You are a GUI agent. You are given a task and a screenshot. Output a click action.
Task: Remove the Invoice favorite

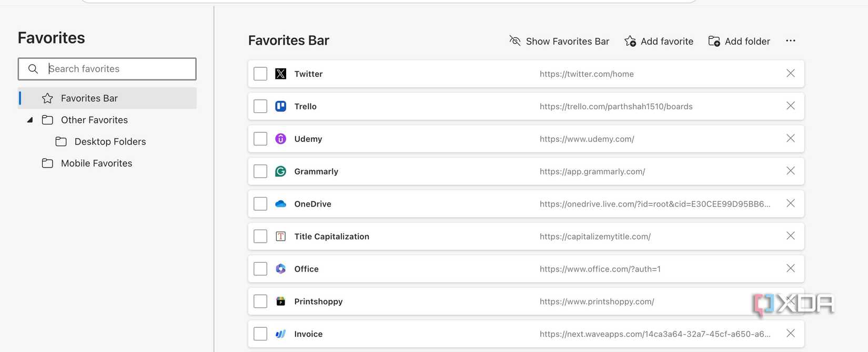(791, 334)
